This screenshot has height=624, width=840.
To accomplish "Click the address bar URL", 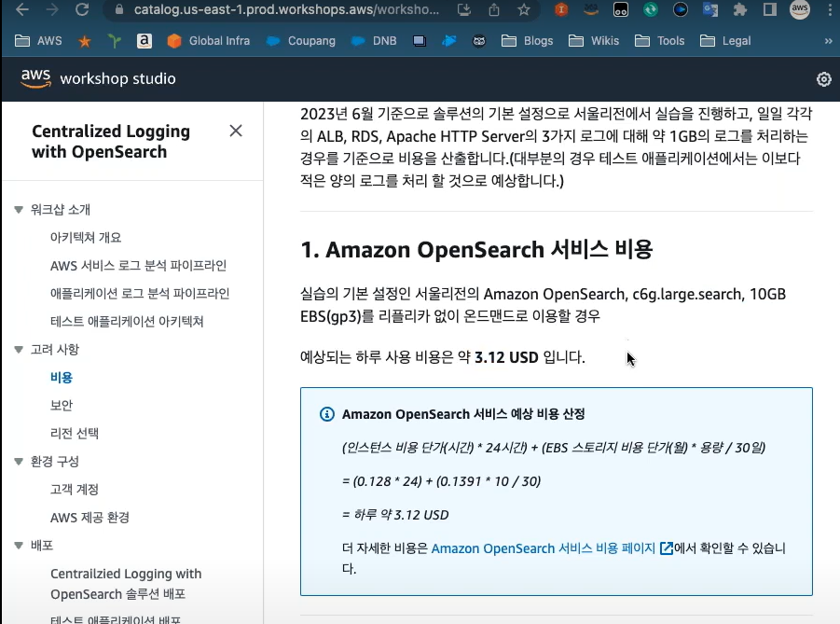I will click(x=286, y=9).
